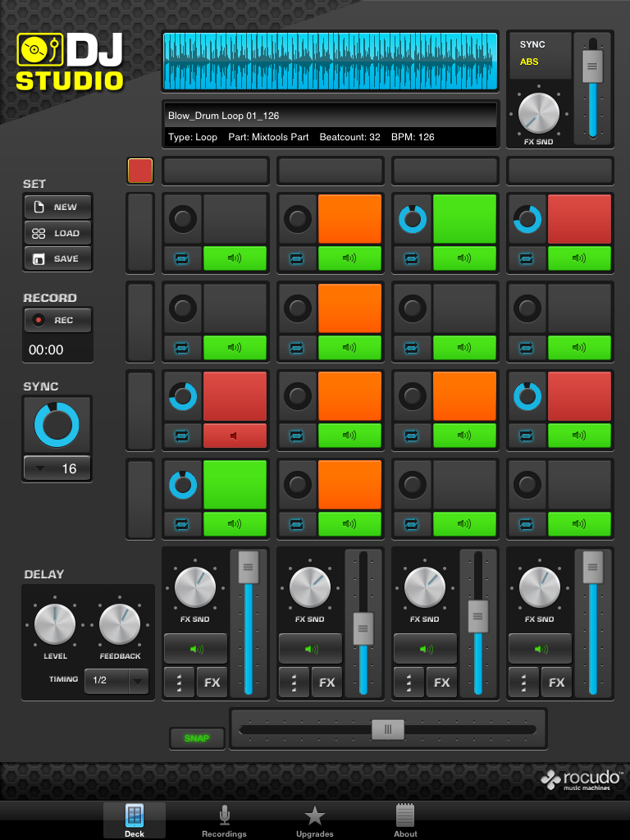Viewport: 630px width, 840px height.
Task: Trigger the red pad in first row
Action: (x=580, y=219)
